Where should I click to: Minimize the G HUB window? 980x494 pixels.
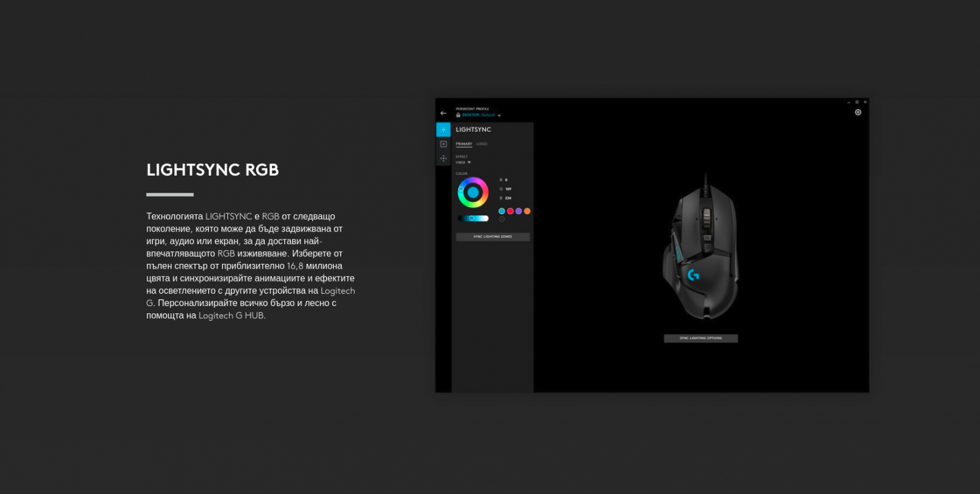pyautogui.click(x=849, y=102)
